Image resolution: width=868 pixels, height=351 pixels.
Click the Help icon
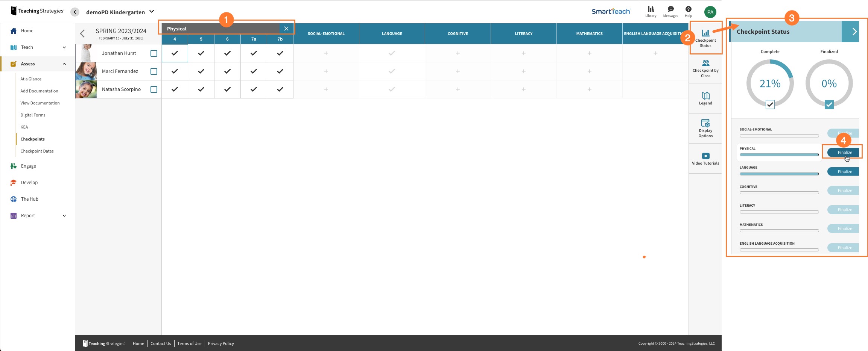click(688, 11)
